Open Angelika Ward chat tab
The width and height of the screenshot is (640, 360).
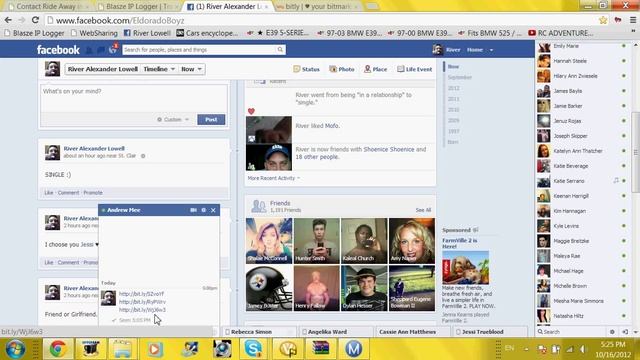click(x=336, y=332)
